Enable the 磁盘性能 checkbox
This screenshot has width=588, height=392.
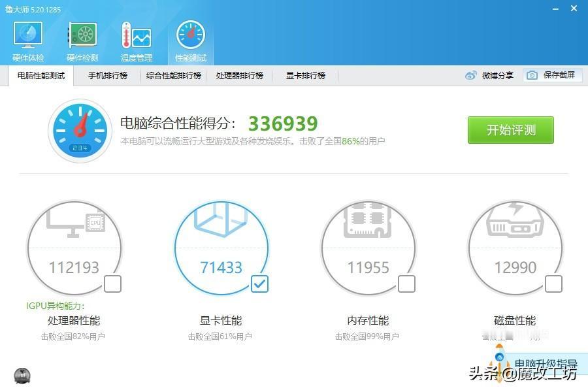point(553,284)
